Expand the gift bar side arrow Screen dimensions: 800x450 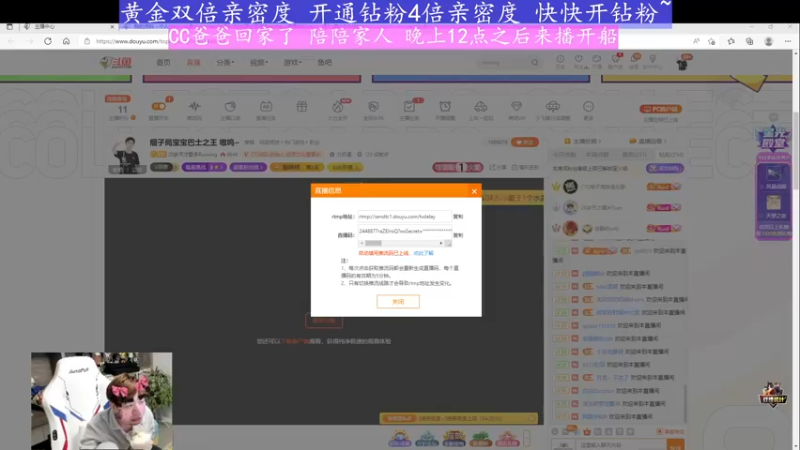(x=527, y=438)
